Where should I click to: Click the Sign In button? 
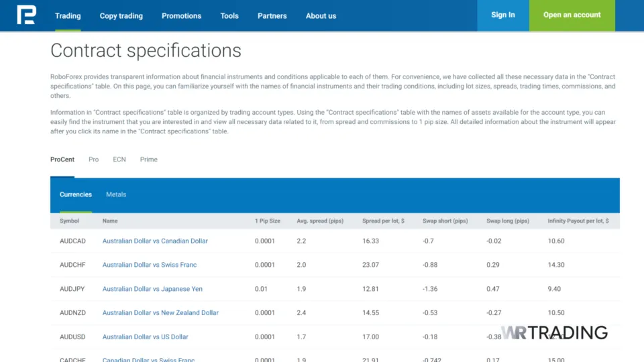tap(502, 15)
